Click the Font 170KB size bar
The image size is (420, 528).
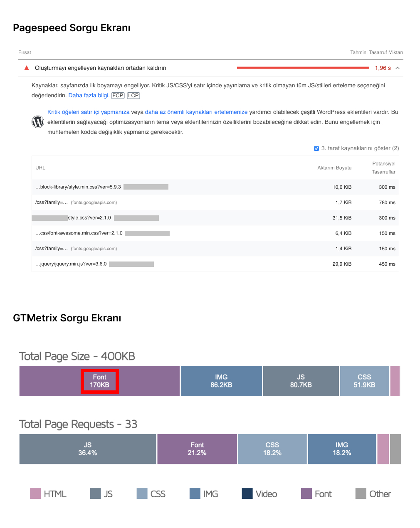pyautogui.click(x=99, y=381)
